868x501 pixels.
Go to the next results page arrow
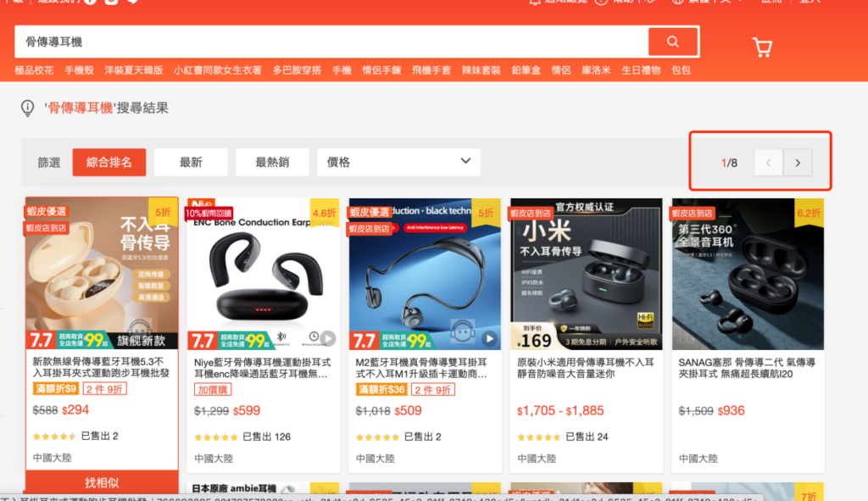tap(798, 163)
